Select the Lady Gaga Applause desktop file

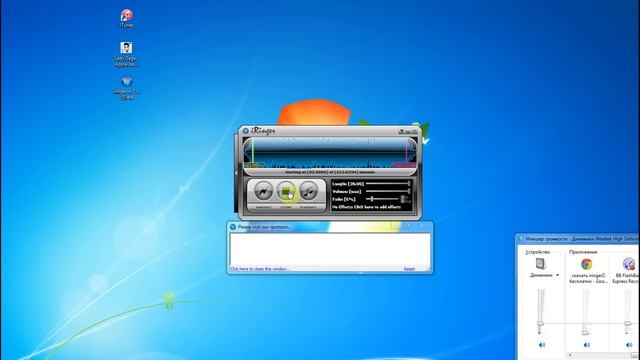(x=126, y=54)
